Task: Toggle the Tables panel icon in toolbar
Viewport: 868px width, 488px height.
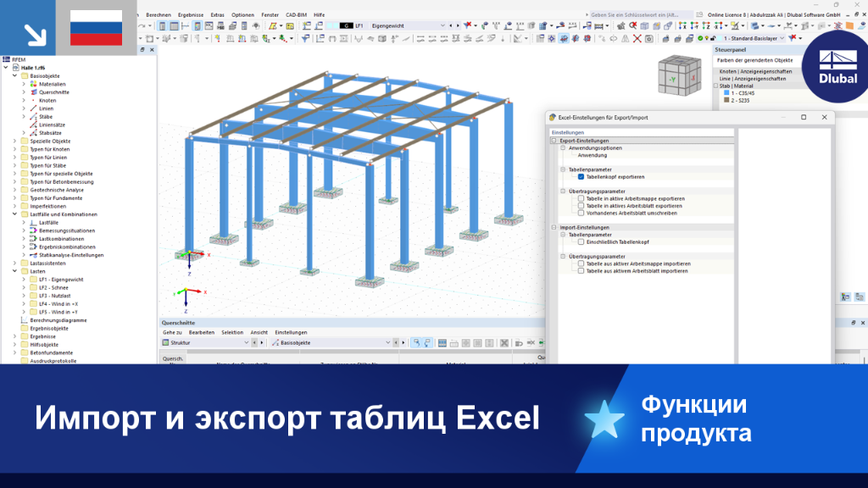Action: [174, 26]
